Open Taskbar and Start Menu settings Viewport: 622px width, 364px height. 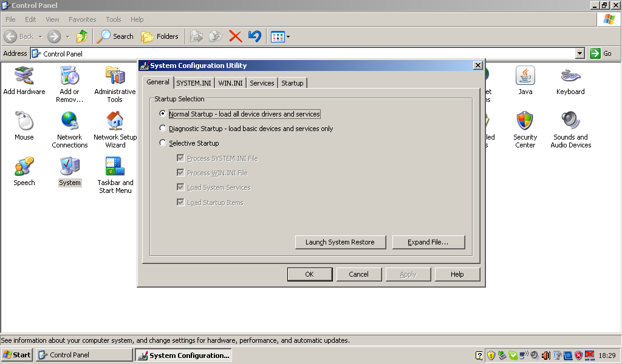click(115, 175)
